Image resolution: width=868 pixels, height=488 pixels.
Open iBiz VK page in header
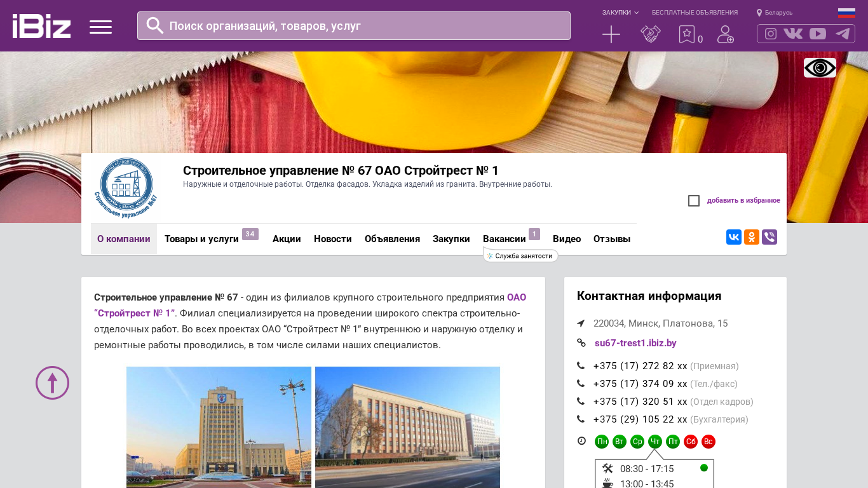(x=793, y=34)
